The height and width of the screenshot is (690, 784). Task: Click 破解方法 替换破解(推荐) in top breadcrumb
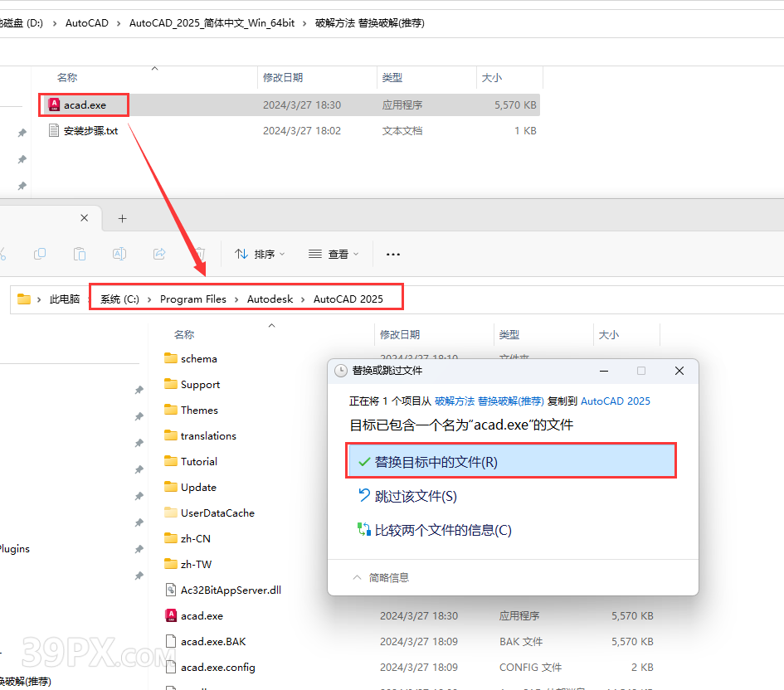point(370,23)
